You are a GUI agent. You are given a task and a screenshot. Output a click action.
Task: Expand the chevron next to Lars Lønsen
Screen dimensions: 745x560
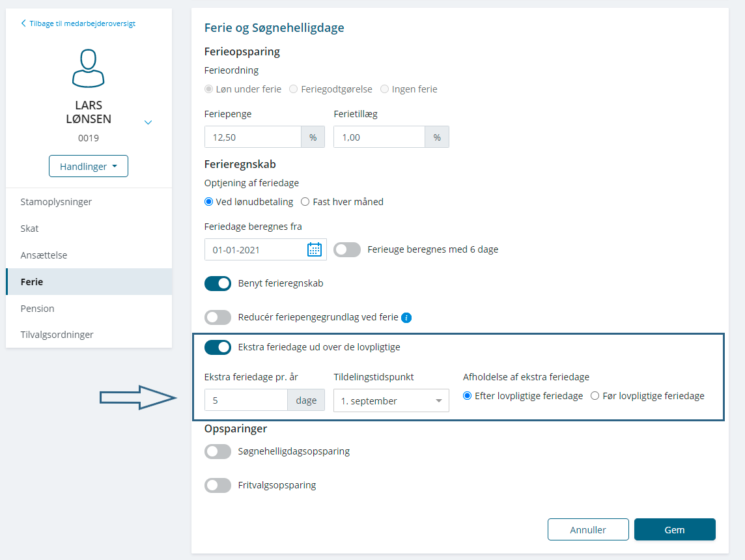point(148,122)
